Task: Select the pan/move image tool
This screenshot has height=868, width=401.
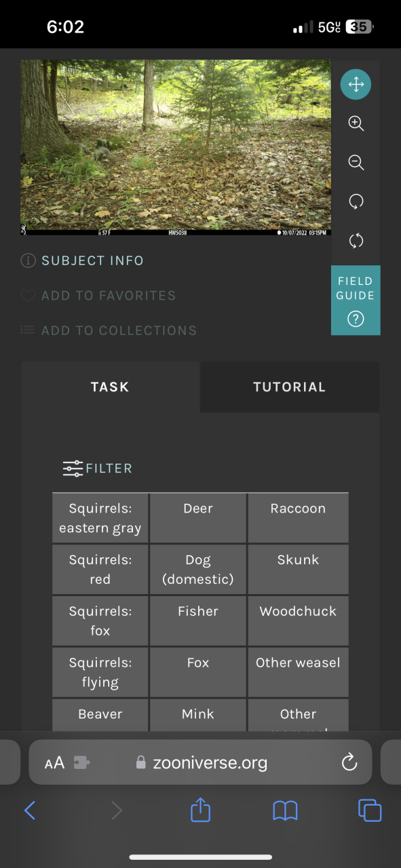Action: [356, 85]
